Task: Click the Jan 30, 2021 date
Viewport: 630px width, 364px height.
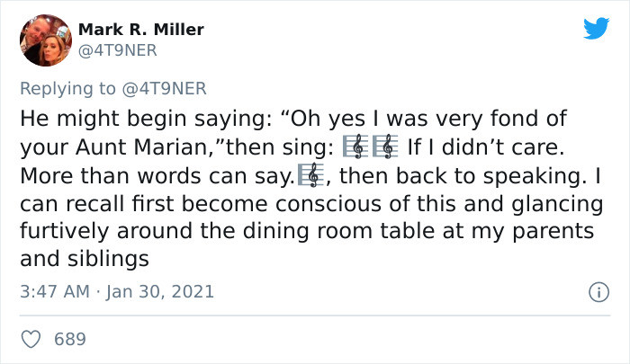Action: click(x=160, y=291)
